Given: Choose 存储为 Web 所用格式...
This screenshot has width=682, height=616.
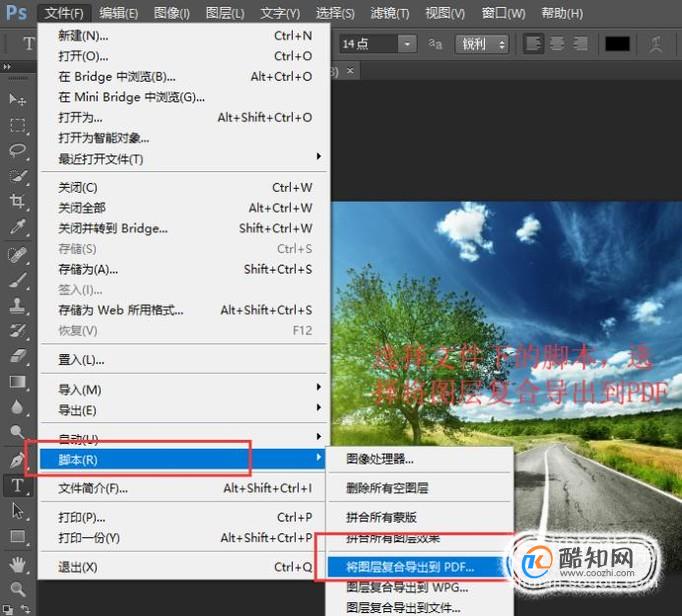Looking at the screenshot, I should (x=184, y=310).
